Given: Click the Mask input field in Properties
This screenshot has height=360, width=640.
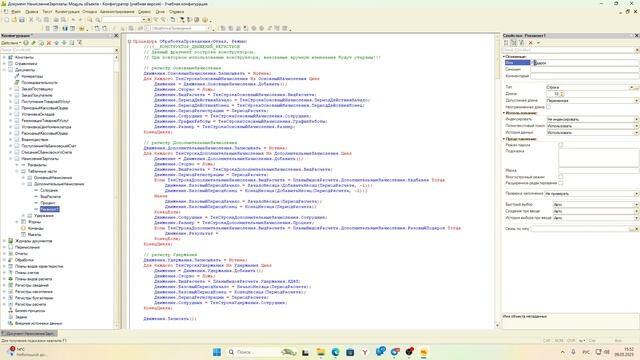Looking at the screenshot, I should click(x=598, y=170).
